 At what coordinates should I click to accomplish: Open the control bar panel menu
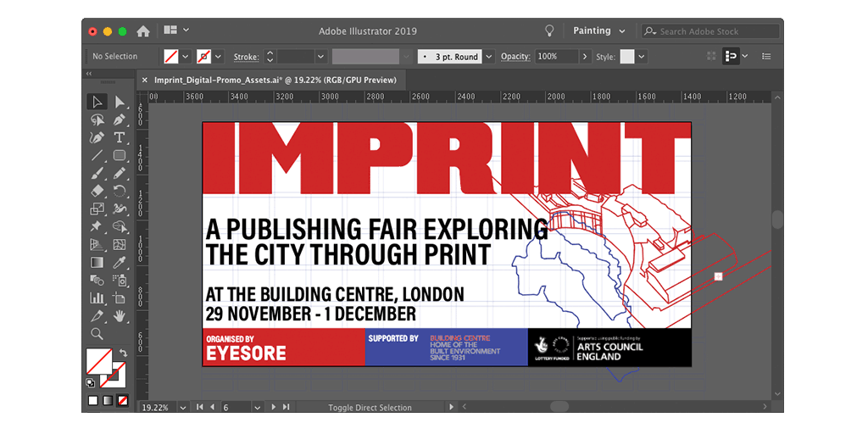tap(766, 57)
